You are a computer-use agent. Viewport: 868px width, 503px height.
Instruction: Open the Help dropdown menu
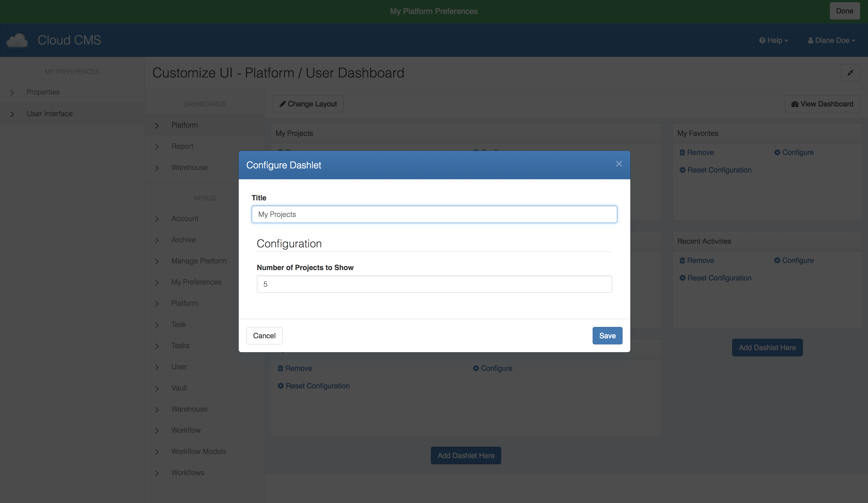(x=773, y=41)
